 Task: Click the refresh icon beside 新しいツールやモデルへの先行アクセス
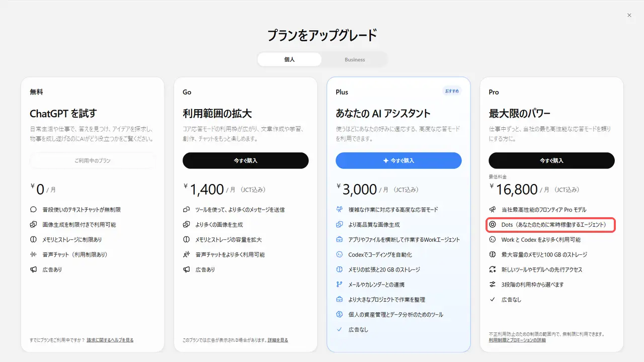coord(493,269)
